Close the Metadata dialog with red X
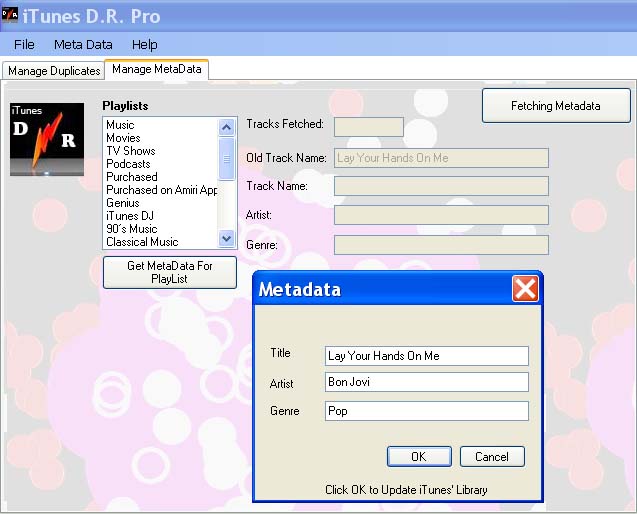The width and height of the screenshot is (637, 514). (x=525, y=289)
